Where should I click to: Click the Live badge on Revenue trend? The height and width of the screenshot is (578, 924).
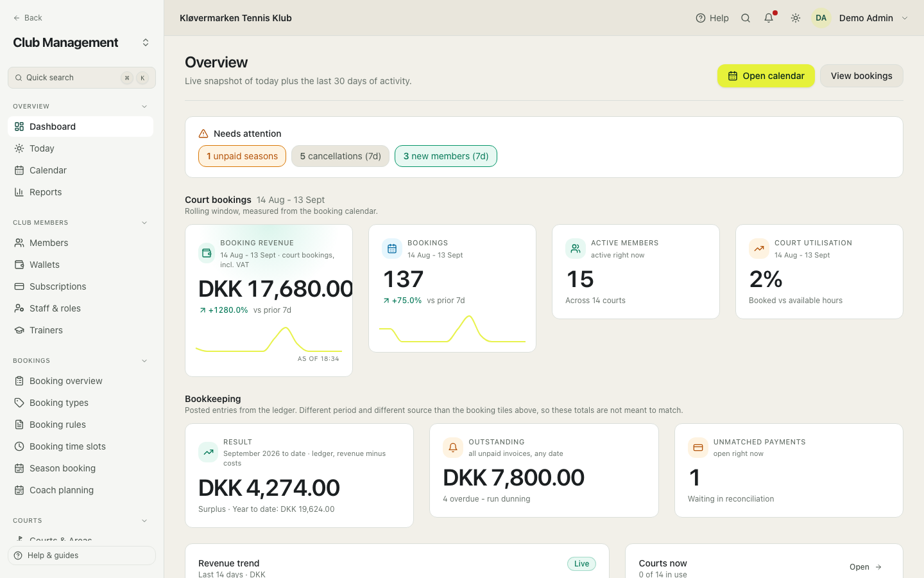click(x=581, y=564)
